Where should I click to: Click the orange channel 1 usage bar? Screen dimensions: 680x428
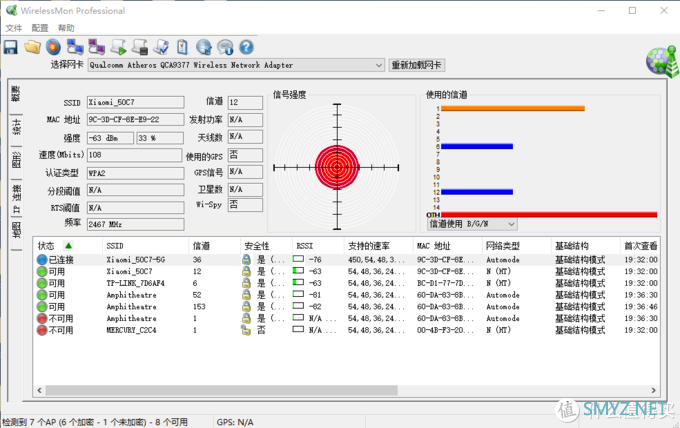(513, 108)
